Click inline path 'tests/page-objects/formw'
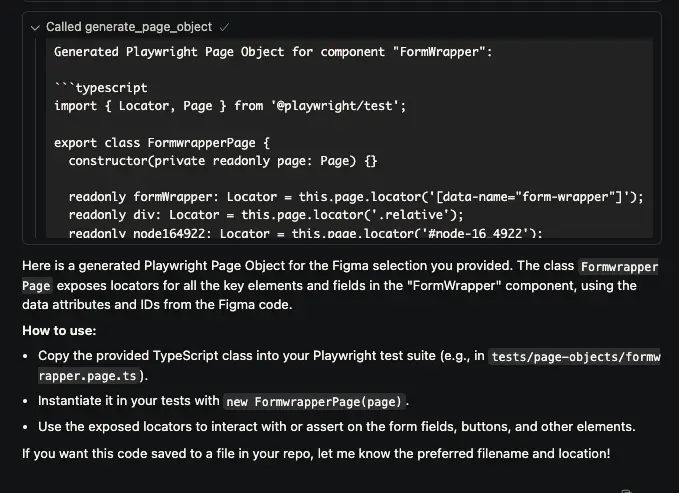Viewport: 679px width, 493px height. [x=575, y=357]
